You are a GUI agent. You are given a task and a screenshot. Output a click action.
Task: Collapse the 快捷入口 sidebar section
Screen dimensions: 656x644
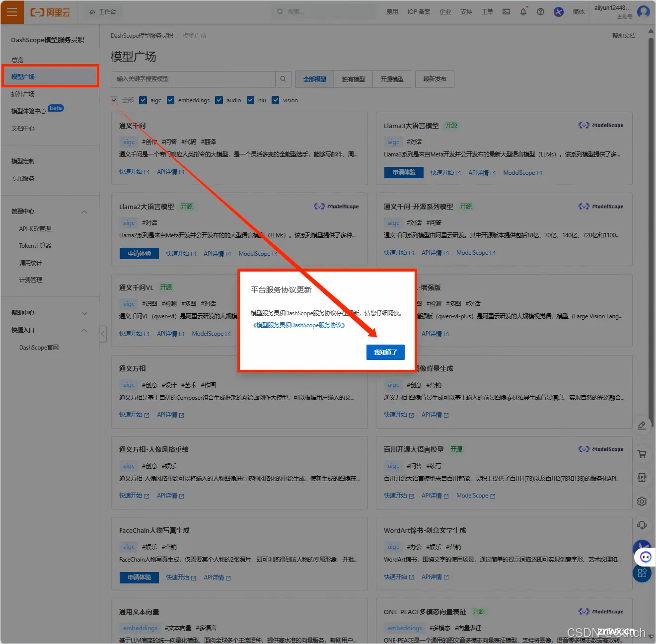pyautogui.click(x=84, y=331)
